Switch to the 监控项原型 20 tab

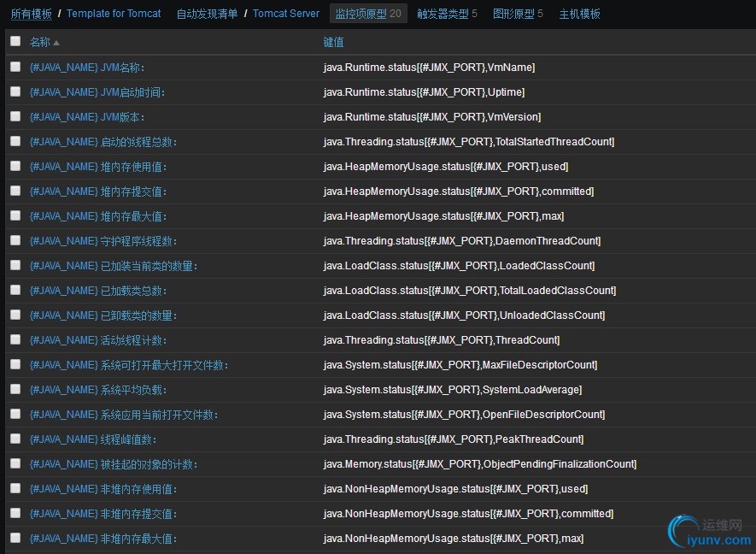pos(368,14)
